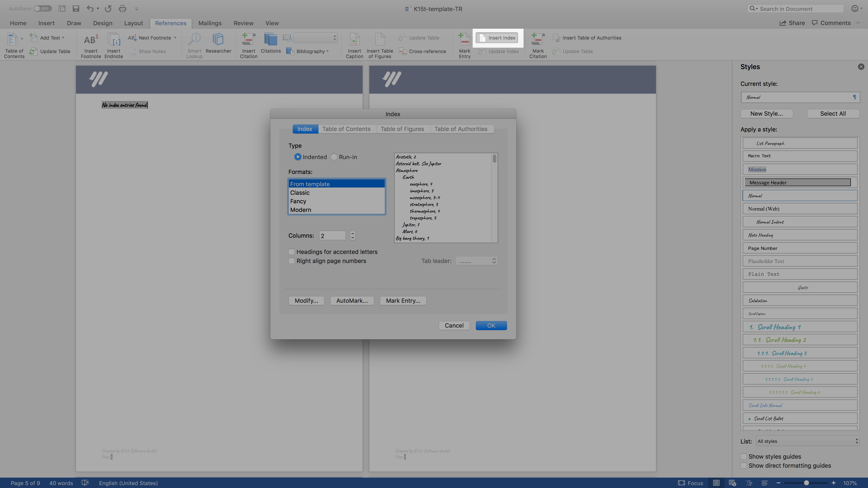The height and width of the screenshot is (488, 868).
Task: Select the Run-in type radio button
Action: [334, 157]
